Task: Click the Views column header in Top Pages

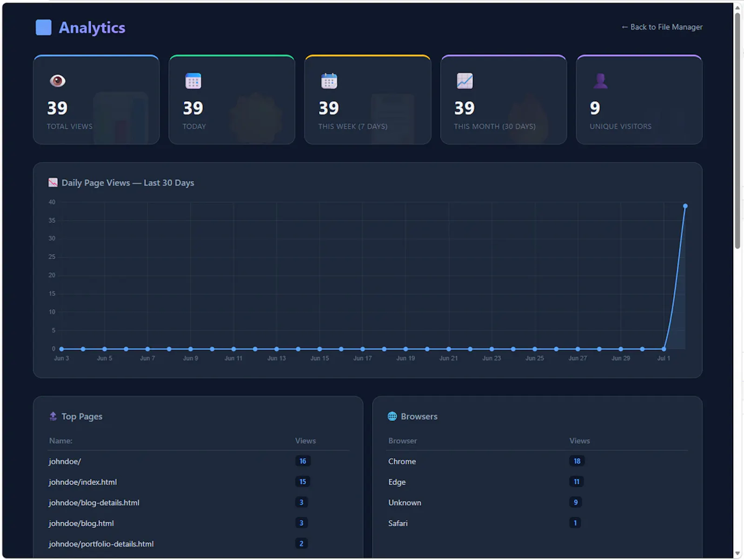Action: (306, 441)
